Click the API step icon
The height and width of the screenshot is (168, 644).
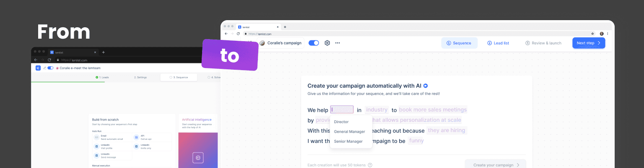137,137
